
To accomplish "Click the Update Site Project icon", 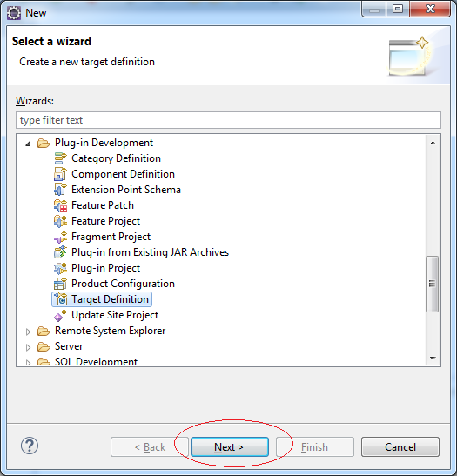I will coord(60,315).
